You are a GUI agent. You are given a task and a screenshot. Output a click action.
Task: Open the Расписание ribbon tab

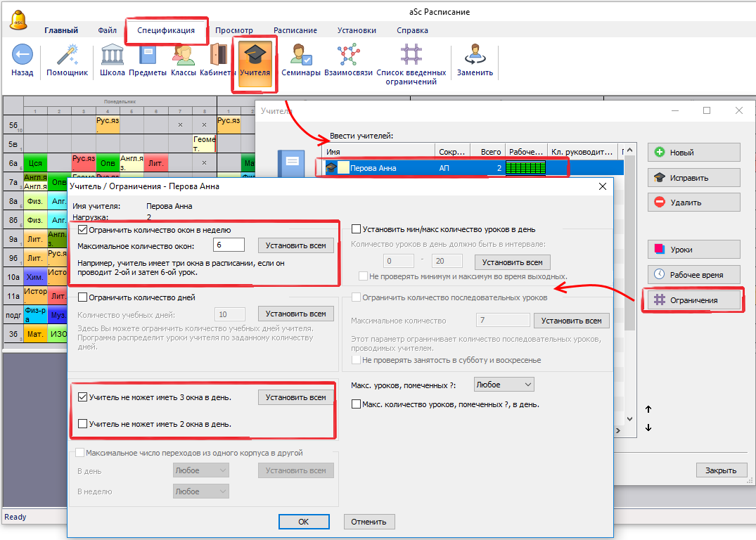point(295,30)
